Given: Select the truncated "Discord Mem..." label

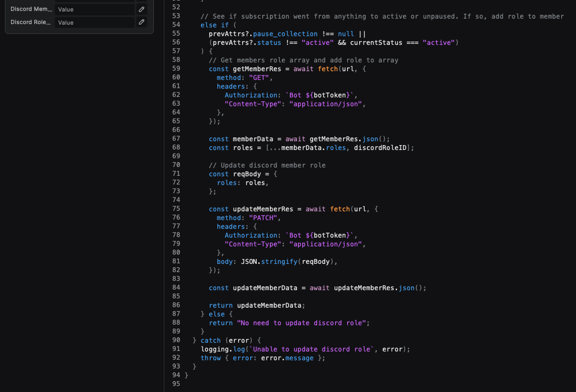Looking at the screenshot, I should (x=31, y=9).
